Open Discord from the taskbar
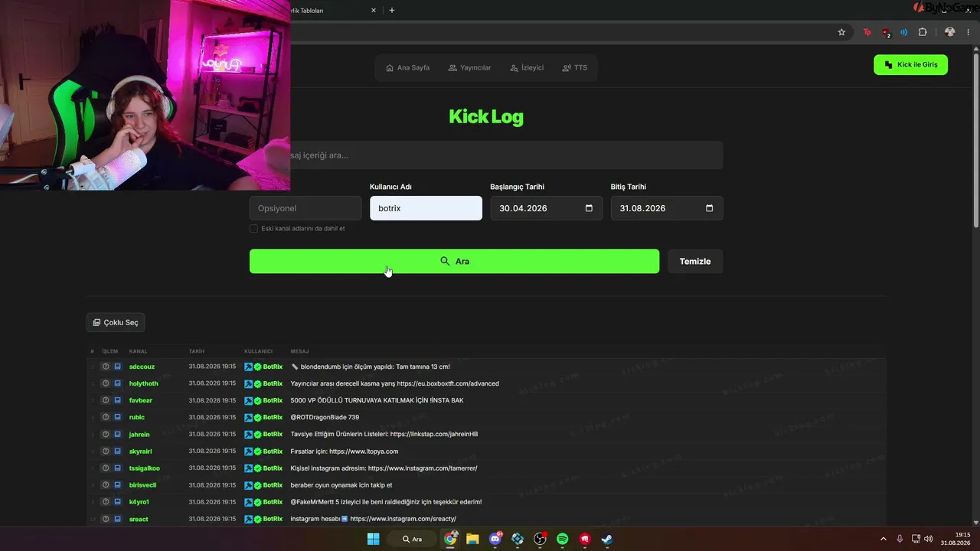This screenshot has width=980, height=551. pos(495,539)
